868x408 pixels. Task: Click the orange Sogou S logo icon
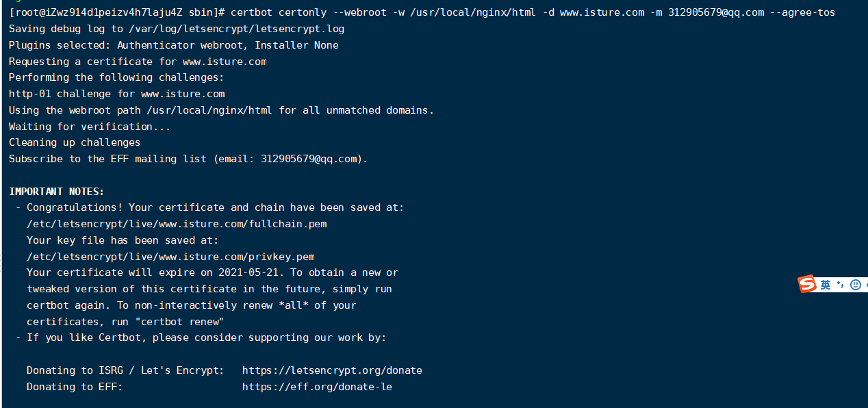808,284
